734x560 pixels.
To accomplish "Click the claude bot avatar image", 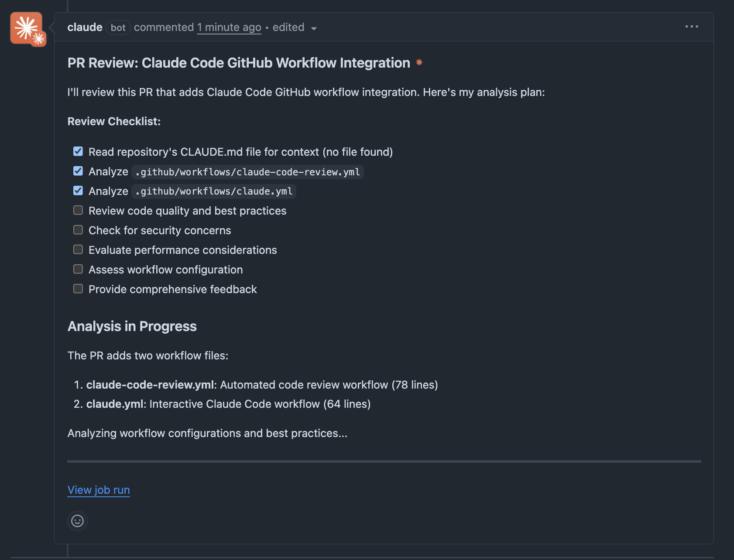I will pos(27,28).
